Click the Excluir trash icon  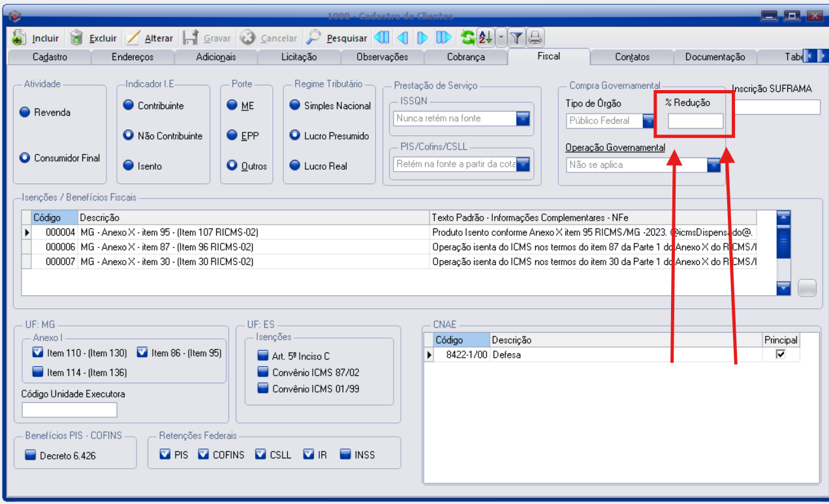(77, 38)
